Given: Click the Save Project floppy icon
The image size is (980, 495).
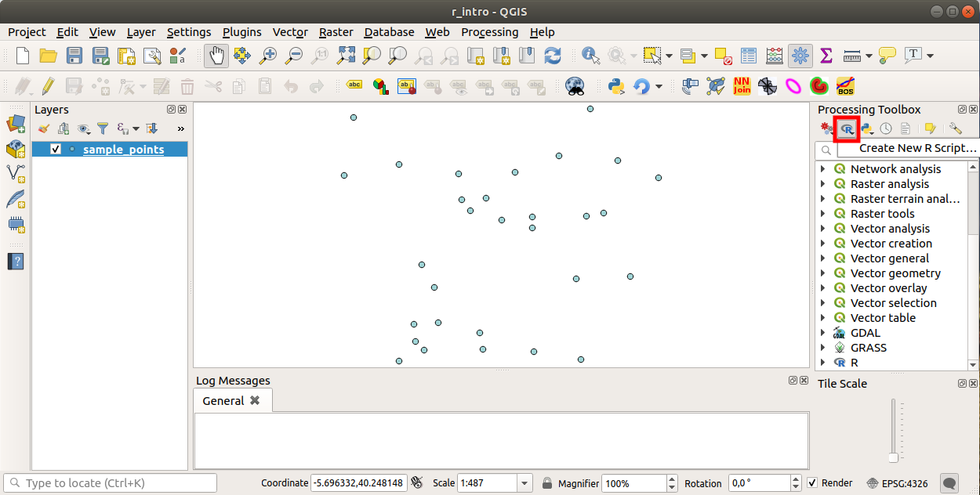Looking at the screenshot, I should click(x=74, y=56).
